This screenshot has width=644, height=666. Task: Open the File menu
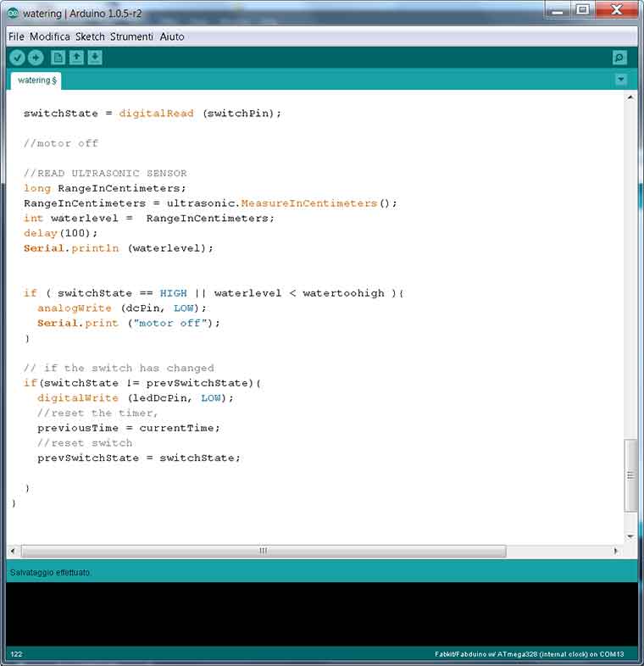[16, 36]
